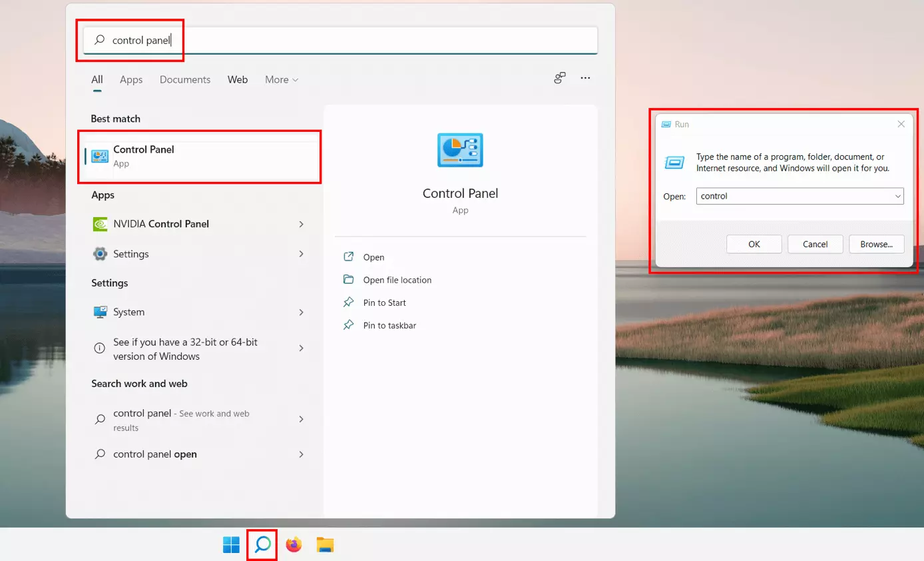The height and width of the screenshot is (561, 924).
Task: Click the magnifier icon inside search box
Action: coord(99,40)
